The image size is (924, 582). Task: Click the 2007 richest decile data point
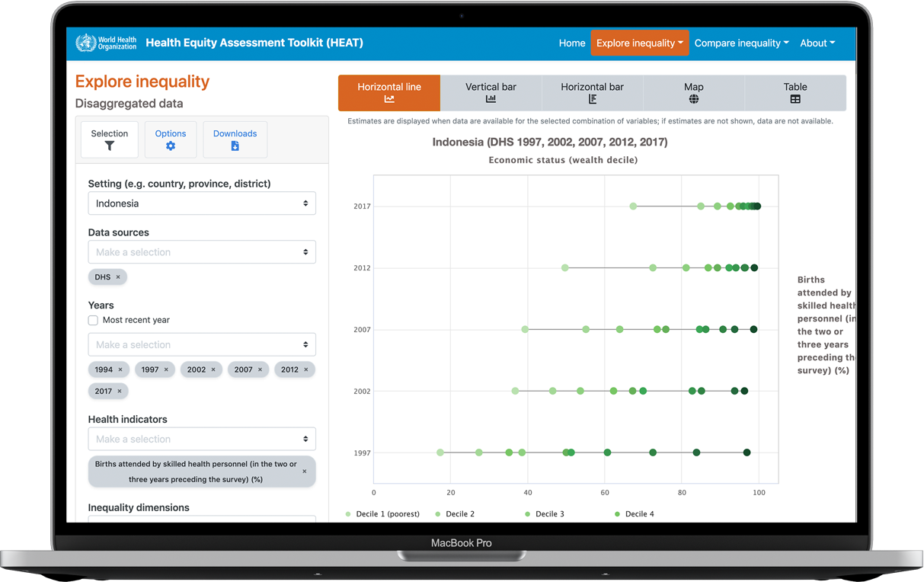(753, 330)
